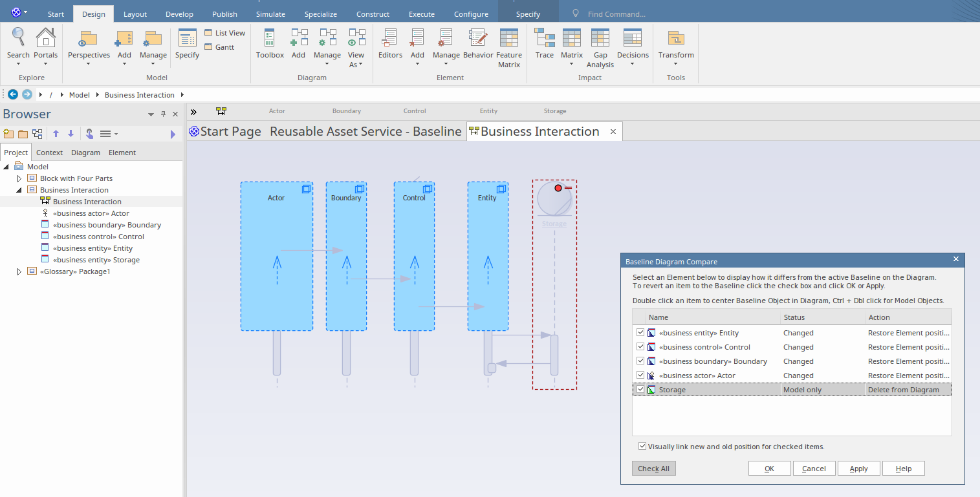Uncheck the business entity Entity checkbox
The height and width of the screenshot is (497, 980).
[640, 333]
